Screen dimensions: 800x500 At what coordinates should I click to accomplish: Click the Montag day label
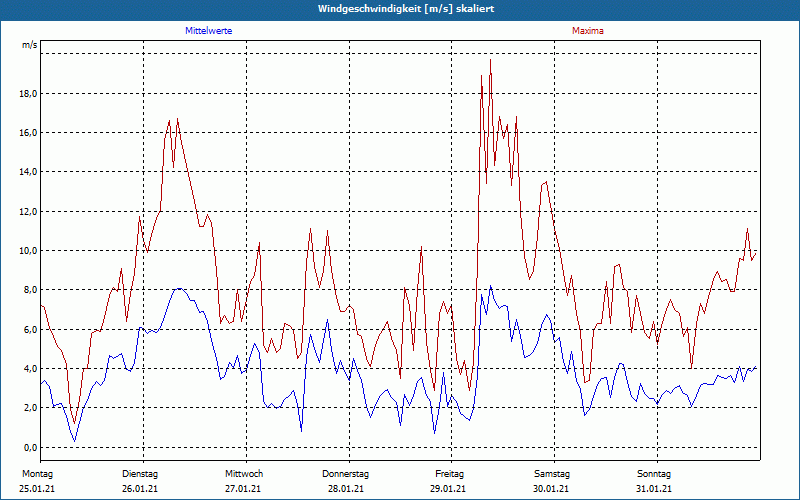[37, 474]
